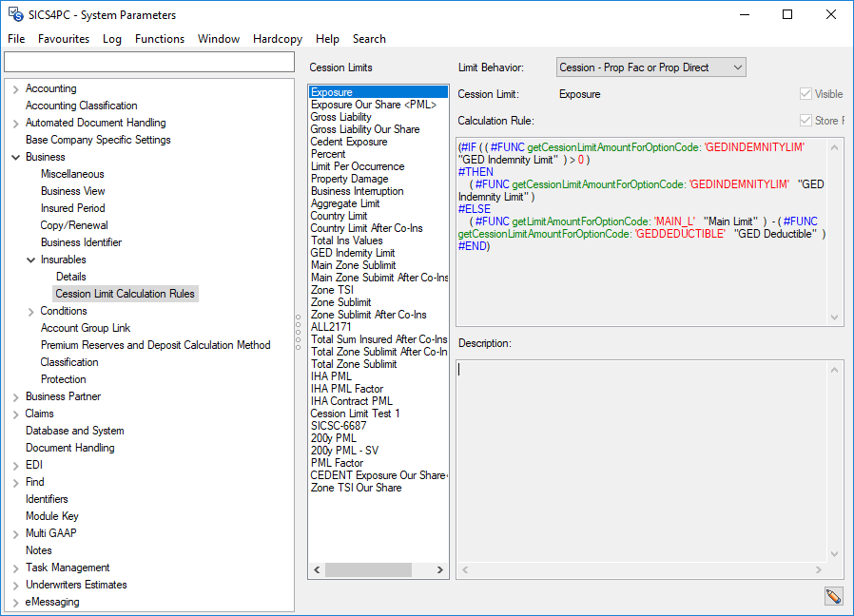Select GED Indemnity Limit in the Cession Limits list
The height and width of the screenshot is (616, 854).
click(352, 252)
